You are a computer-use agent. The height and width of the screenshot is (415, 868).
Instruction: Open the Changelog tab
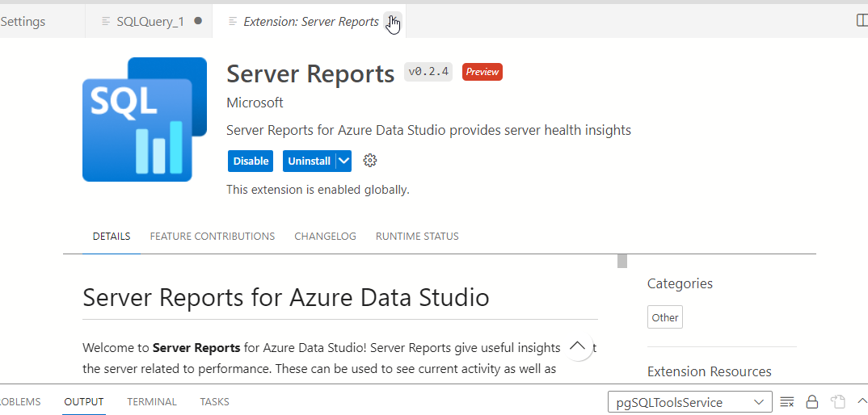pyautogui.click(x=325, y=237)
